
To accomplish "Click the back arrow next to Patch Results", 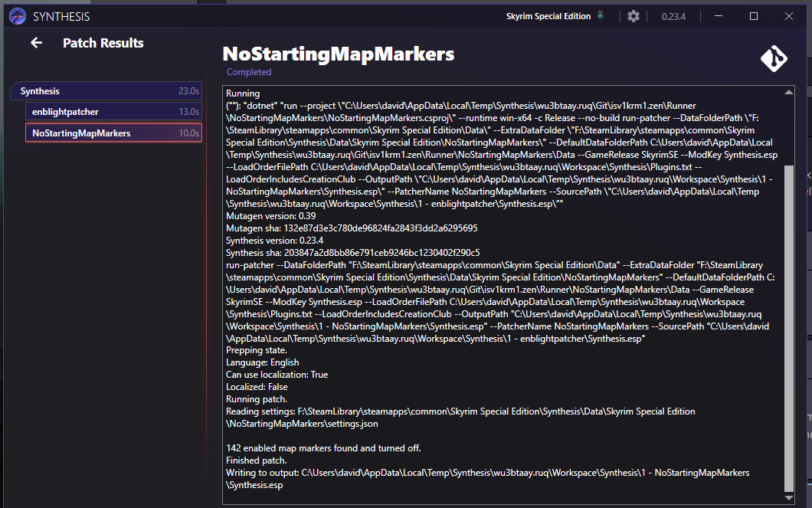I will pos(36,42).
